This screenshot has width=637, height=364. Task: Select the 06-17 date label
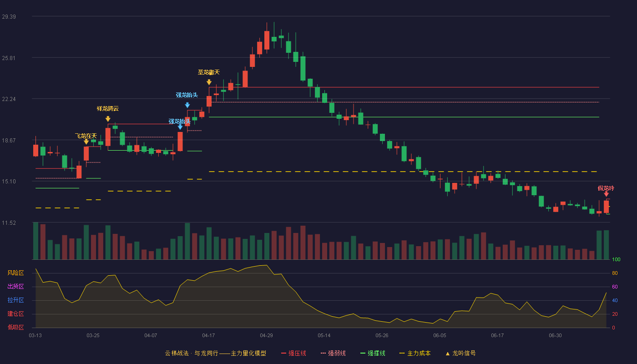(498, 335)
